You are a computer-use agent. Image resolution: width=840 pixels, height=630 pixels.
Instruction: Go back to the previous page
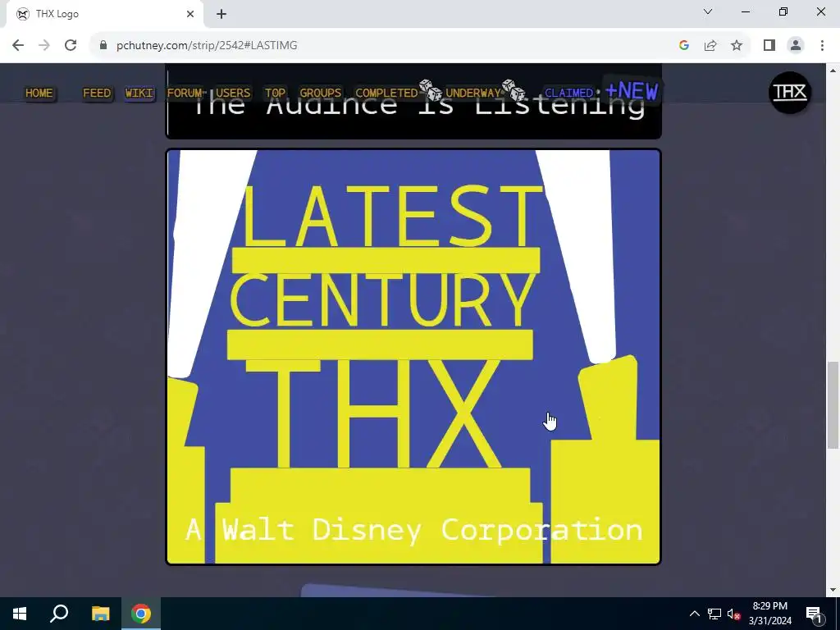18,46
